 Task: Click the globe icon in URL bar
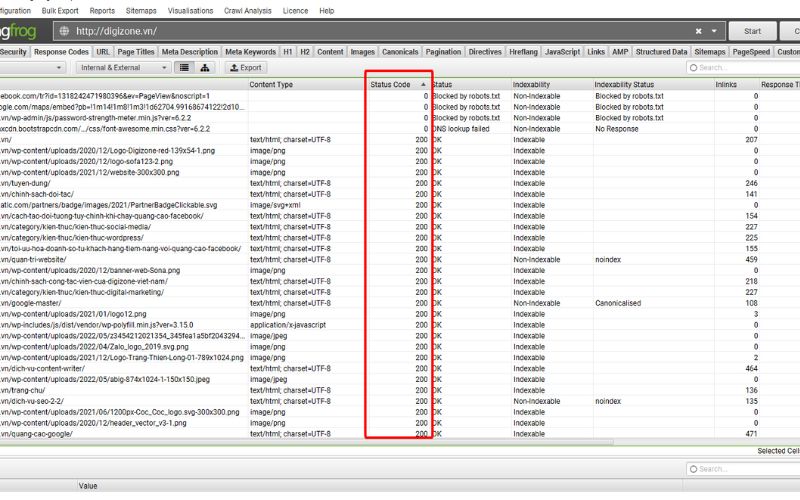click(64, 31)
